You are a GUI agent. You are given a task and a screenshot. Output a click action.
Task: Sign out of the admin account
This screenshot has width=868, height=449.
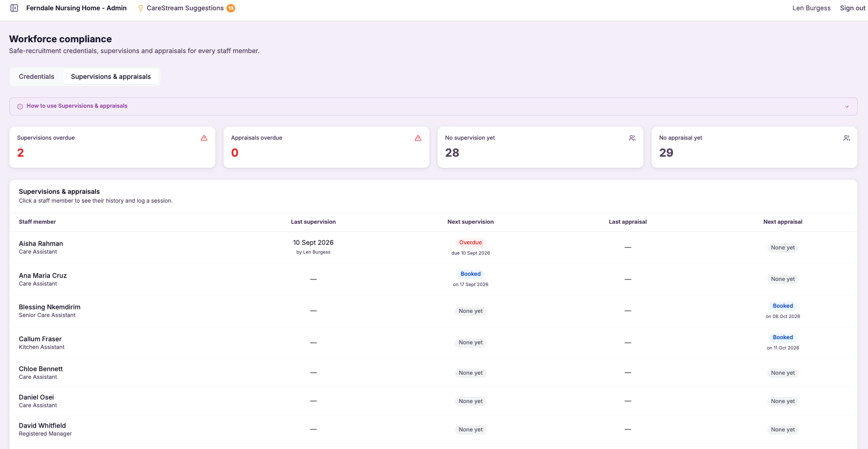(853, 8)
